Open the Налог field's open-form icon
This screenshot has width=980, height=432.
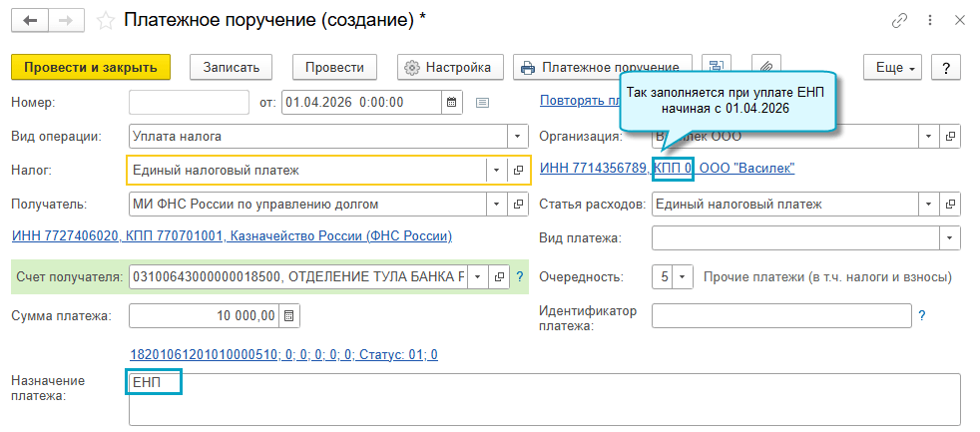519,170
